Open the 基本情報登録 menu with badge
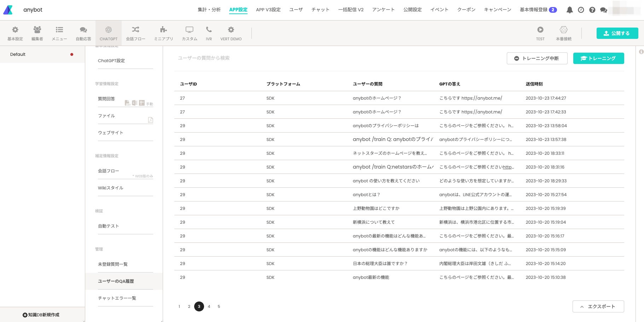This screenshot has width=644, height=322. pyautogui.click(x=538, y=10)
